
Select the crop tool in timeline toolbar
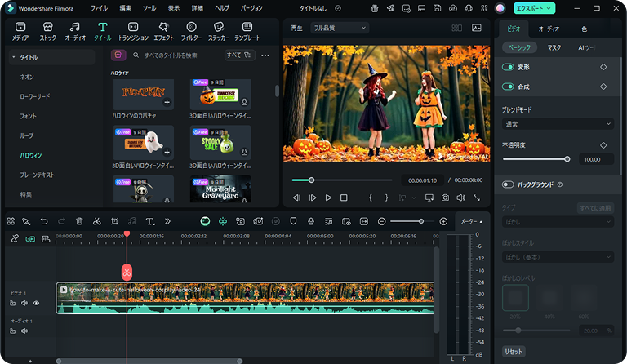click(x=114, y=221)
